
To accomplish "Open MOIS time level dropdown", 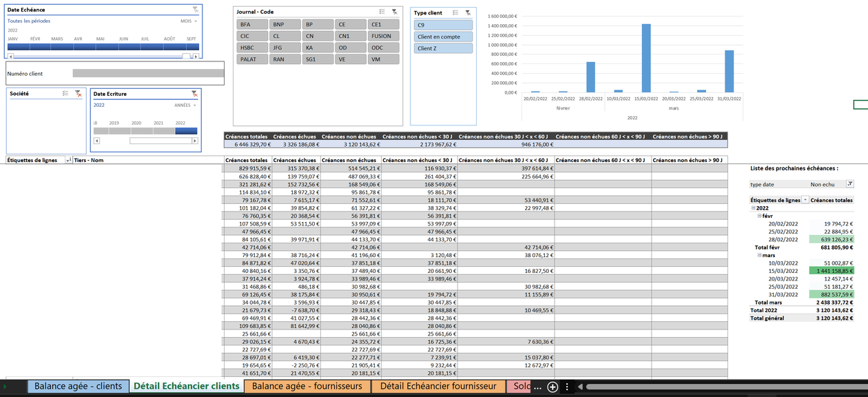I will coord(189,21).
